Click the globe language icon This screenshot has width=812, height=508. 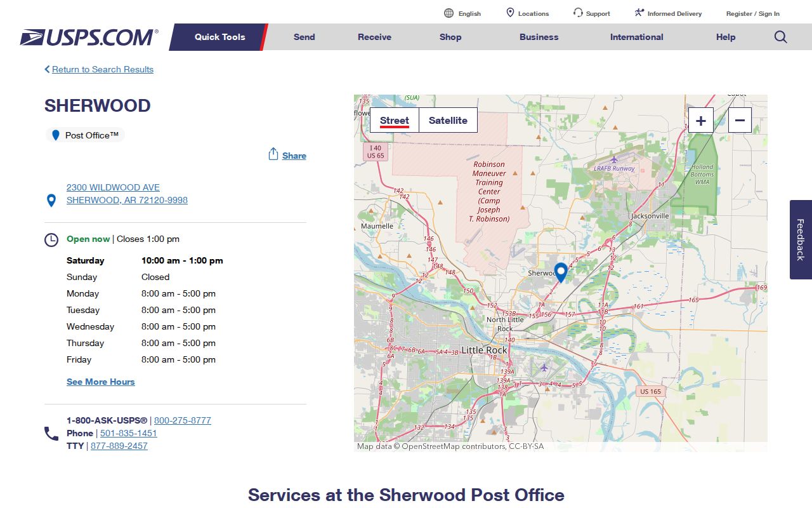click(449, 13)
